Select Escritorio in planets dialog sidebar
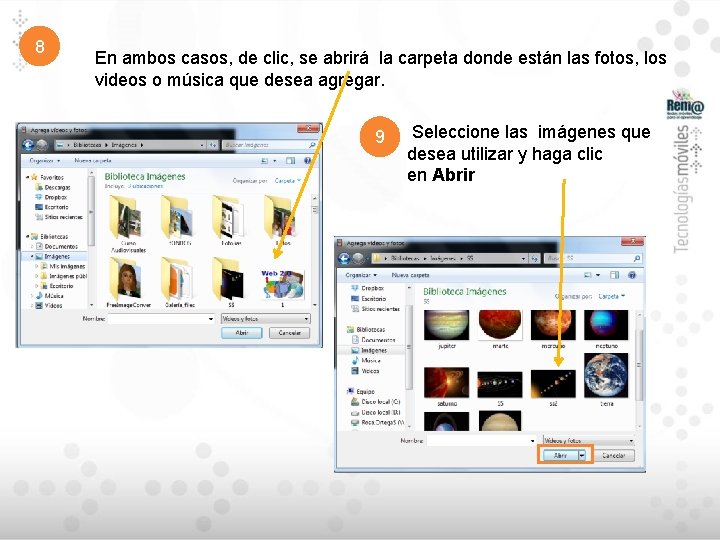The height and width of the screenshot is (540, 720). pos(369,298)
